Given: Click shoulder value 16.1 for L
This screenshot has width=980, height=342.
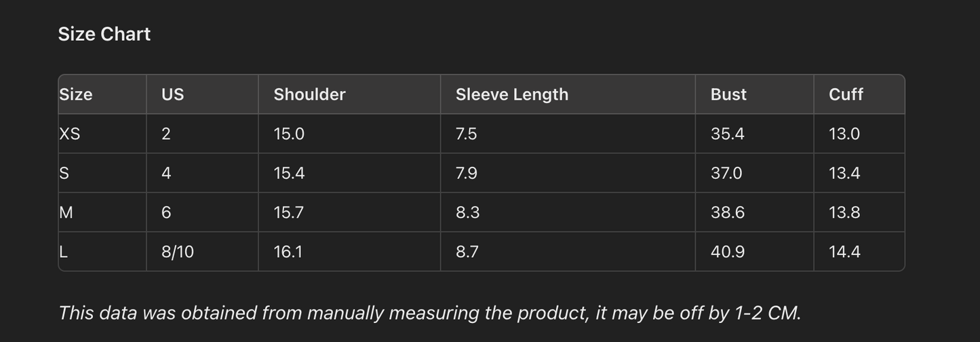Looking at the screenshot, I should pyautogui.click(x=288, y=252).
